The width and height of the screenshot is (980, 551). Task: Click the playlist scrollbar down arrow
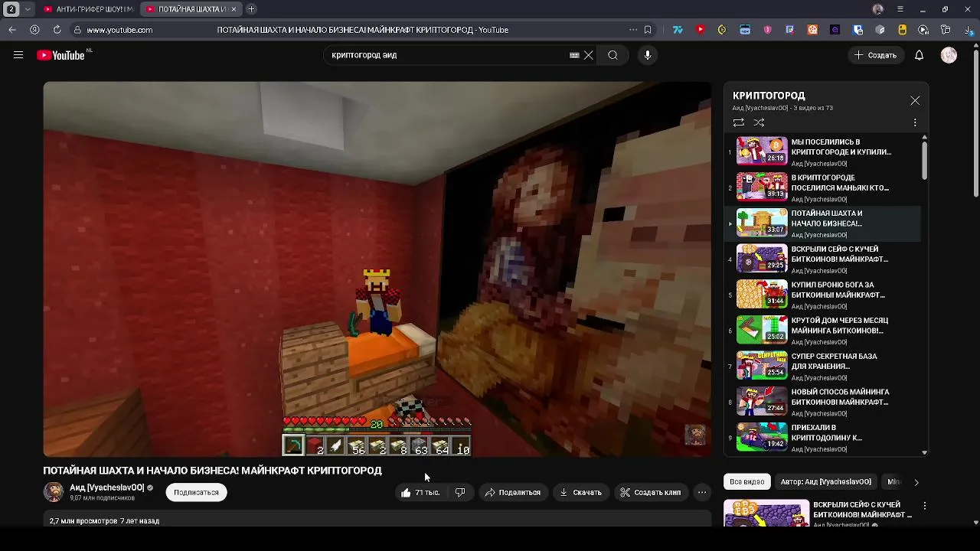924,452
